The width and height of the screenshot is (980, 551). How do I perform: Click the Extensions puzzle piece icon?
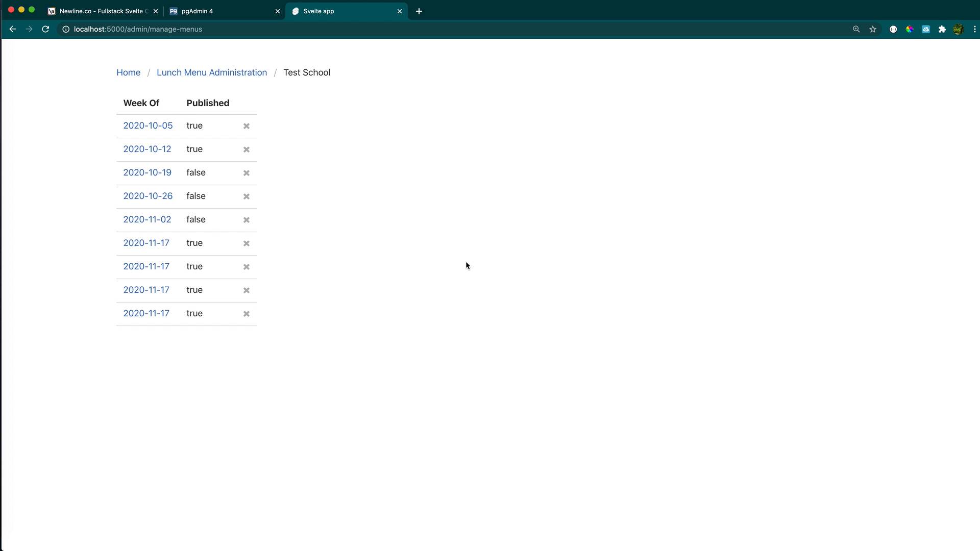(x=942, y=29)
